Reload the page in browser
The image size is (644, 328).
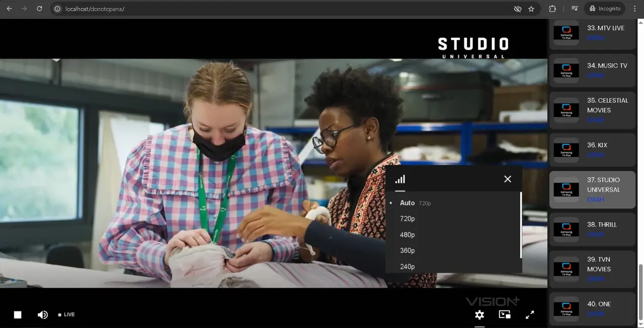(x=40, y=9)
